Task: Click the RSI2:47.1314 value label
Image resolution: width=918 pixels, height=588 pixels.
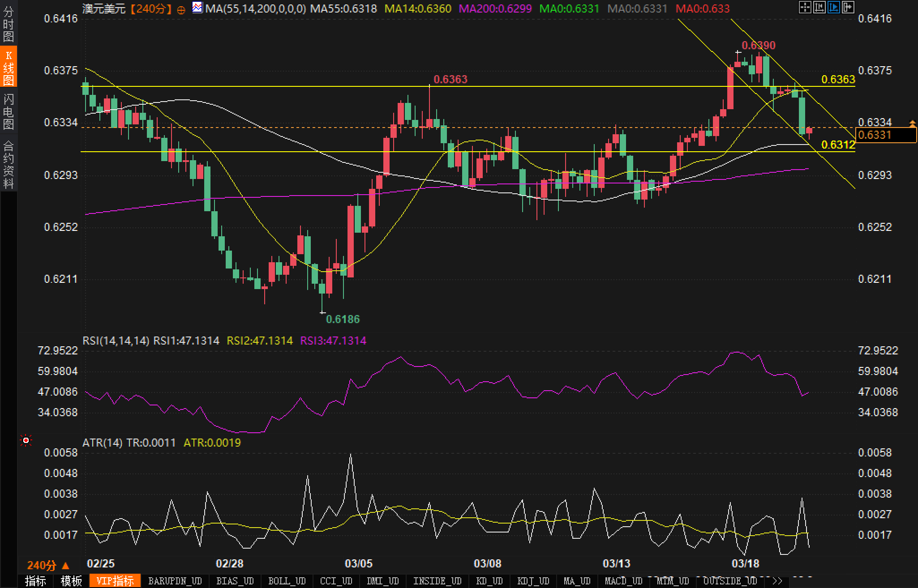Action: [260, 341]
